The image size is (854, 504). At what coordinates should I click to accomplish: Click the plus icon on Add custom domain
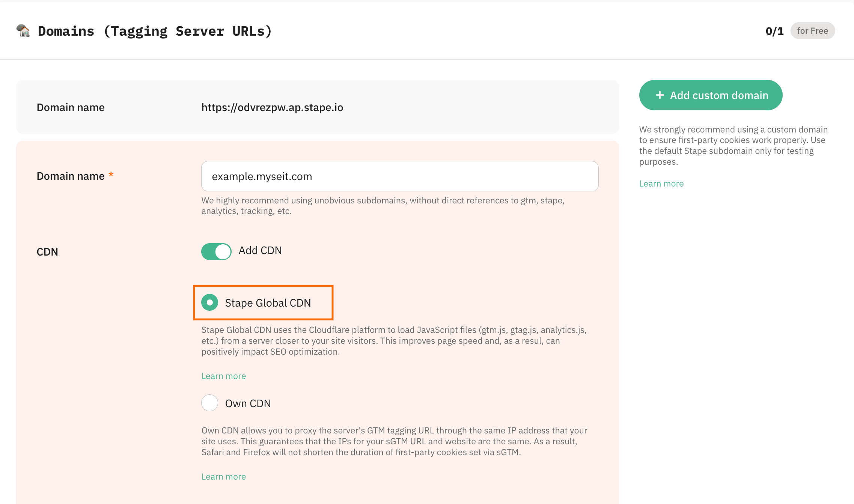(660, 95)
